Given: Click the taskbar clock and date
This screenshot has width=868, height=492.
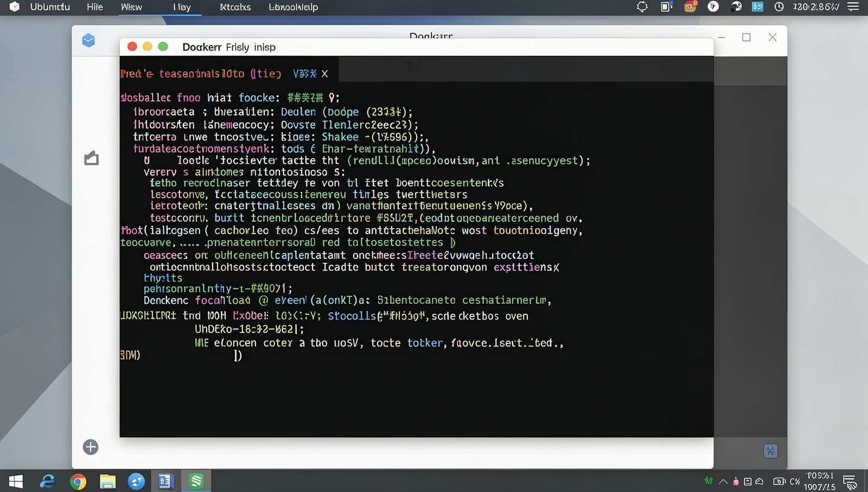Looking at the screenshot, I should click(x=820, y=481).
